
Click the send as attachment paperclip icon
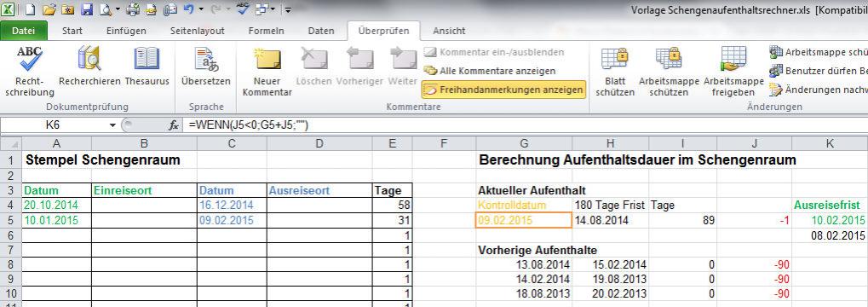coord(170,9)
